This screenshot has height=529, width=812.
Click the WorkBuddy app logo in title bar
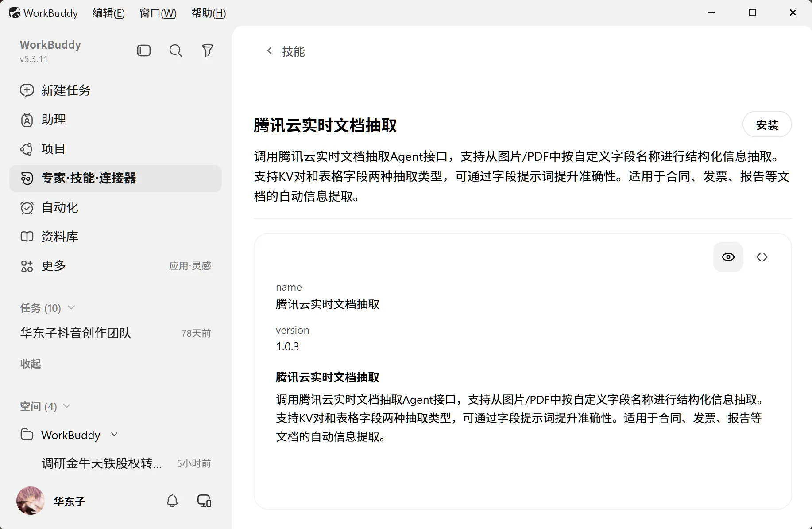coord(15,13)
